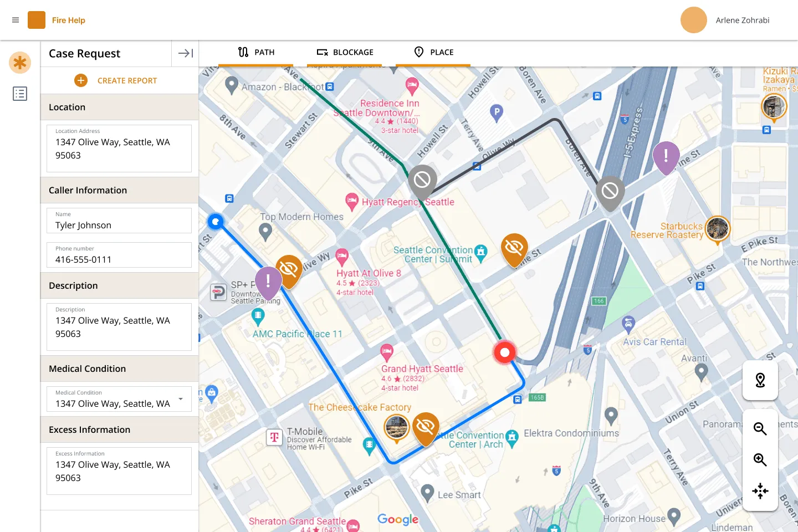Click the Residence Inn hotel pin
The image size is (798, 532).
pyautogui.click(x=412, y=86)
